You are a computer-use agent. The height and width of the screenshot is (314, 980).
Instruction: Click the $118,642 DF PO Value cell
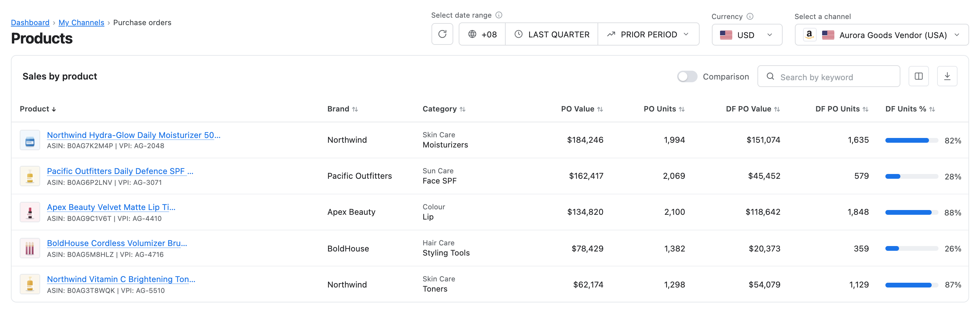(x=763, y=212)
